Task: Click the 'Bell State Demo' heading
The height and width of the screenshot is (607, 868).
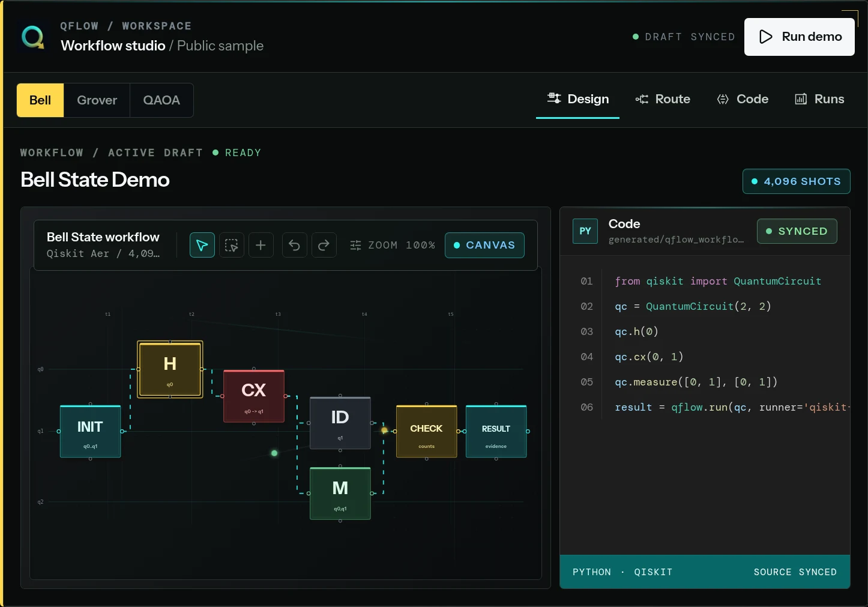Action: pos(95,180)
